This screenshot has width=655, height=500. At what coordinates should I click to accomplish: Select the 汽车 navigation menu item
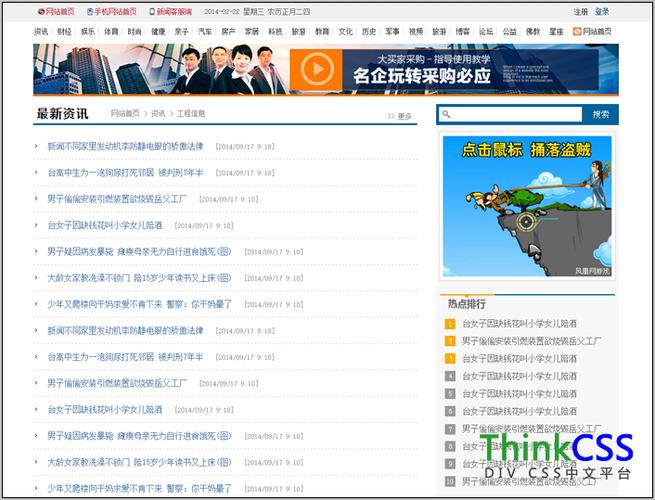click(205, 31)
